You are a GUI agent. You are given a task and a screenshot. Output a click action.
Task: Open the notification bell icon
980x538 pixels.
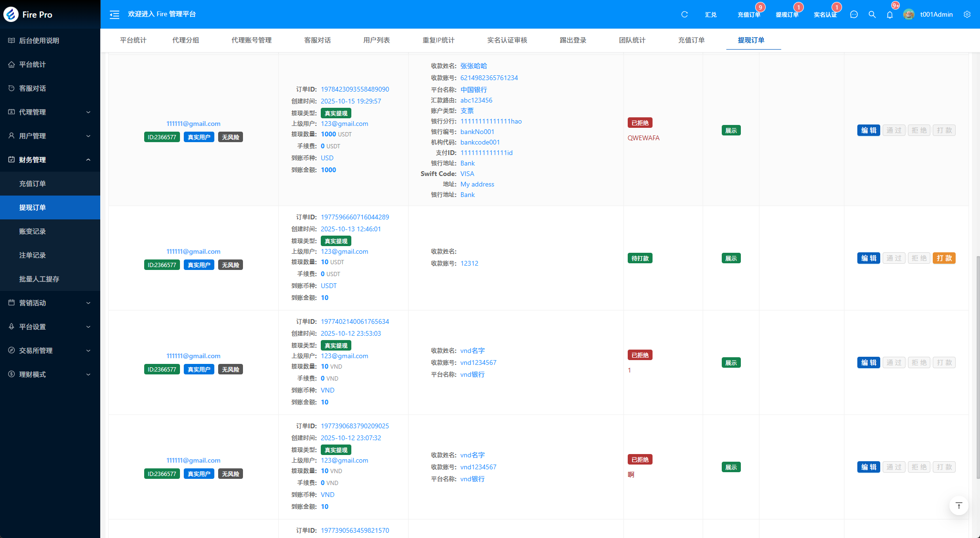pos(889,15)
